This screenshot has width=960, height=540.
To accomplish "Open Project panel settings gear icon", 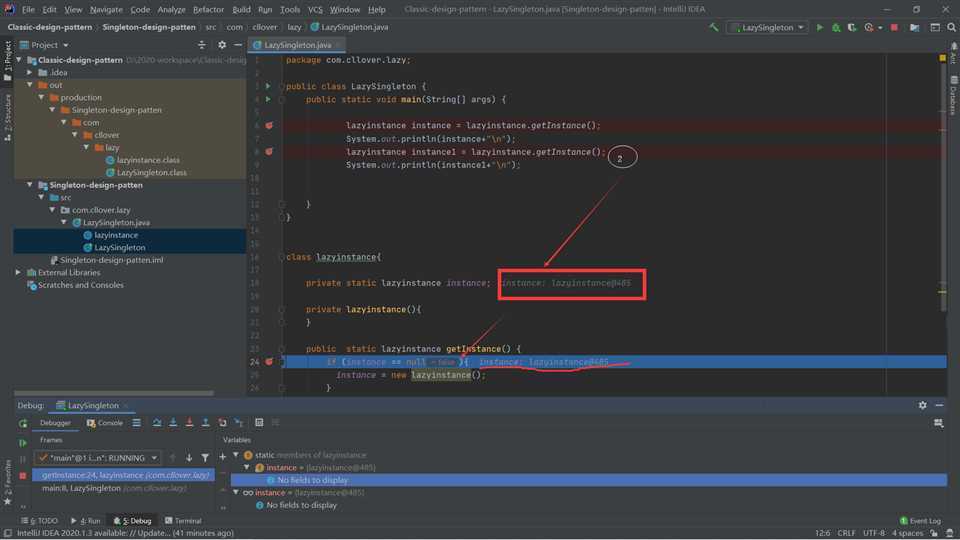I will click(222, 45).
